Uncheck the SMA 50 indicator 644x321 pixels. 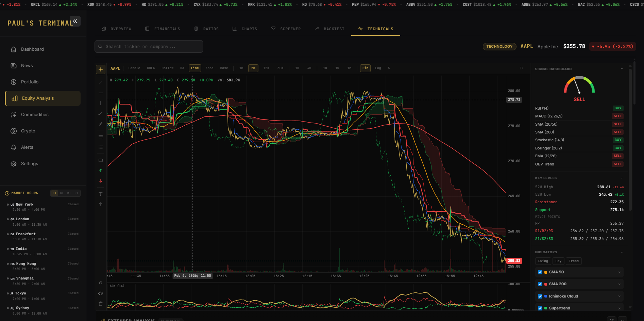(x=540, y=272)
